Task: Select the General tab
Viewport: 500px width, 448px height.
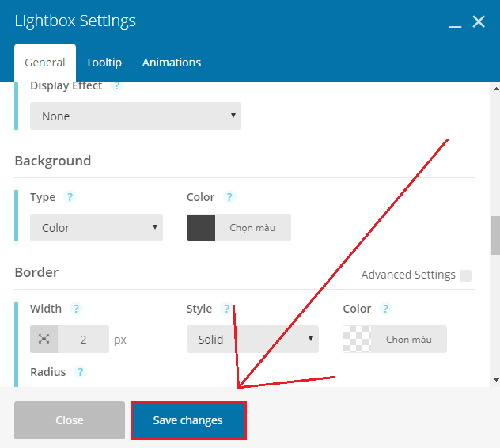Action: coord(45,63)
